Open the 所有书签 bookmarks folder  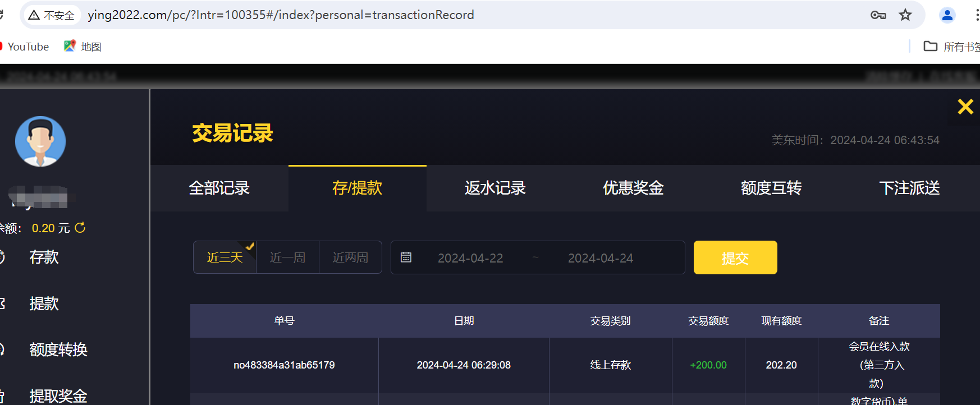[952, 47]
